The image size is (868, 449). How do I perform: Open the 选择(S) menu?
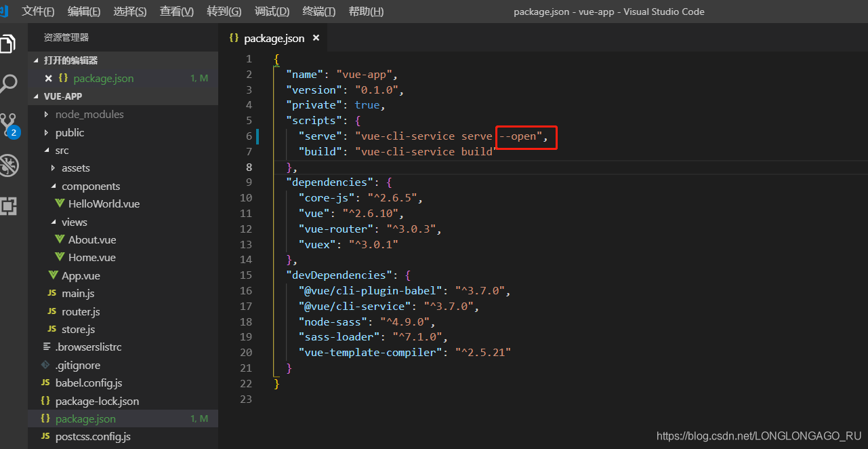130,12
